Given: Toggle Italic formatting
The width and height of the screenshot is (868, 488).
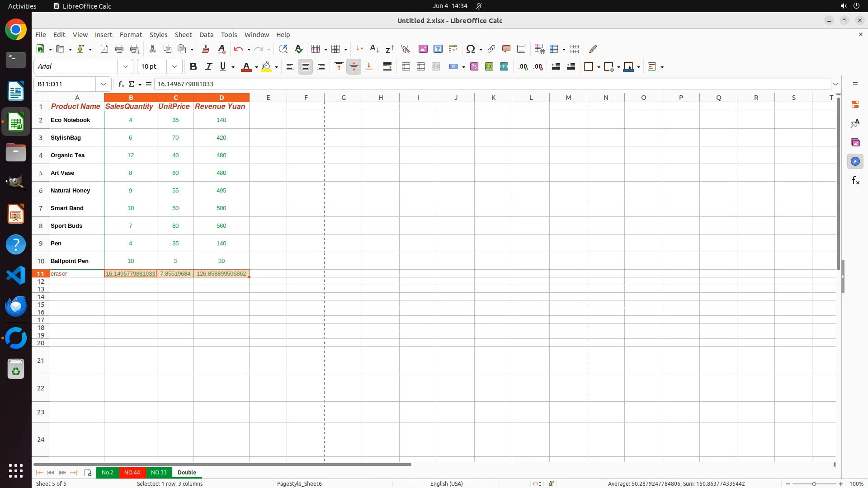Looking at the screenshot, I should (x=208, y=66).
